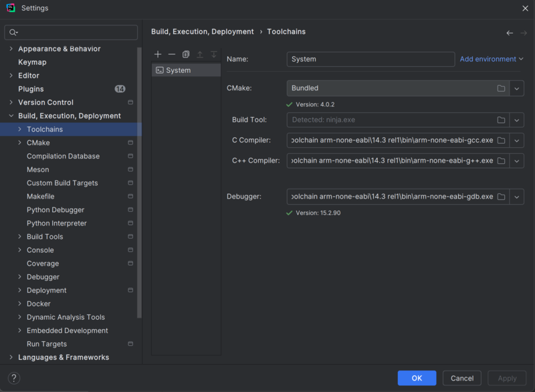Navigate back with the left arrow
Viewport: 535px width, 392px height.
[x=510, y=32]
